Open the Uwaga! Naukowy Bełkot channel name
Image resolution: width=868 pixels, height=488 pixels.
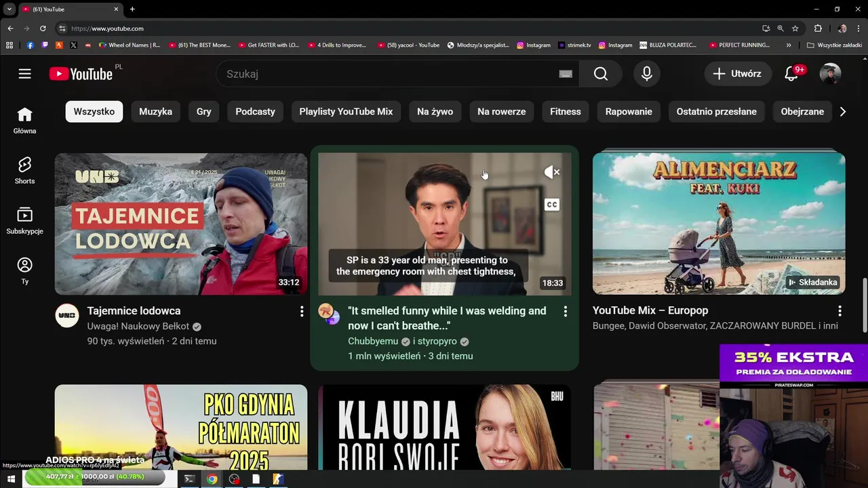(138, 326)
